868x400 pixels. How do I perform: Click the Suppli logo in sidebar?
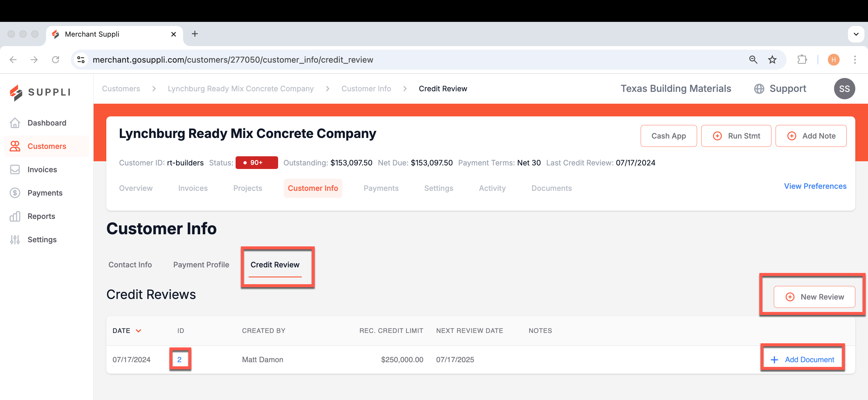[40, 92]
